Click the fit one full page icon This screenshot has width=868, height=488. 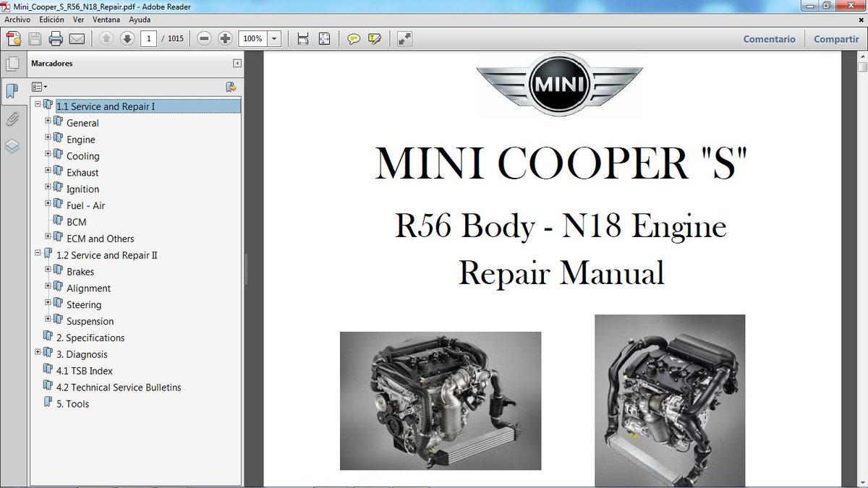point(324,39)
